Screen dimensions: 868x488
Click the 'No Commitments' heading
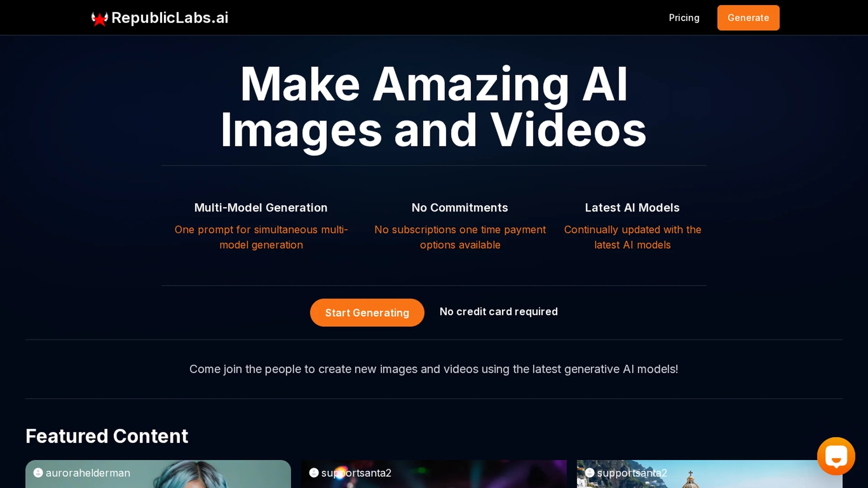point(460,207)
